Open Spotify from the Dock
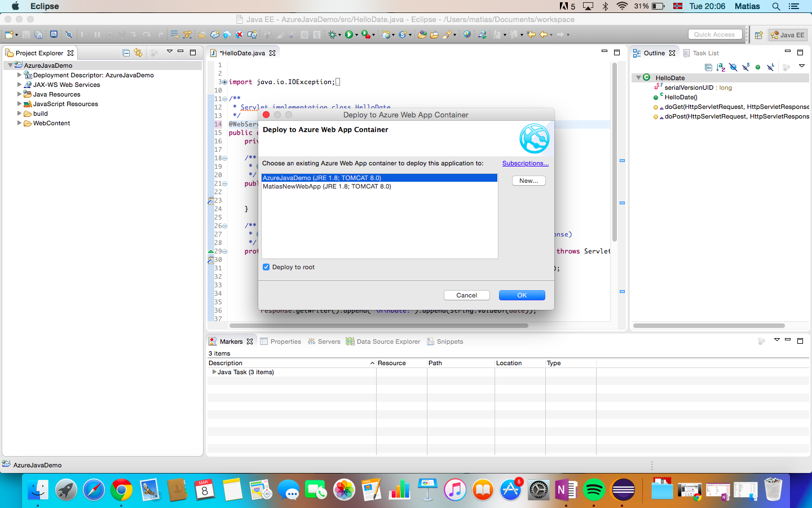 [x=594, y=489]
